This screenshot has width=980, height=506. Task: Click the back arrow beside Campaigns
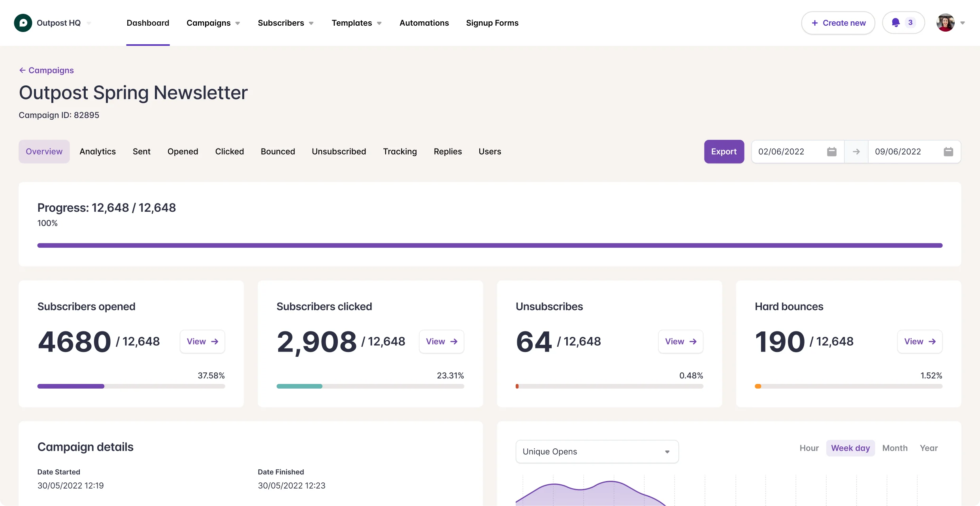(23, 70)
